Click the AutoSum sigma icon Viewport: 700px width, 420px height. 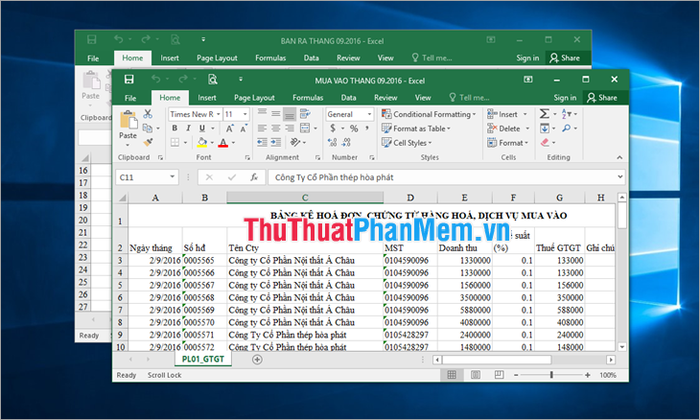pyautogui.click(x=544, y=114)
